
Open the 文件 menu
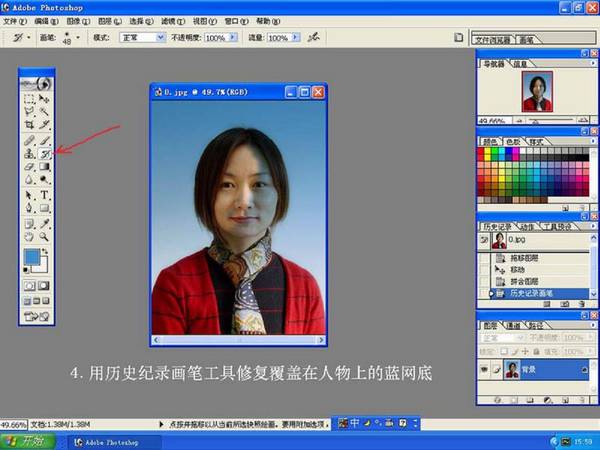tap(15, 21)
